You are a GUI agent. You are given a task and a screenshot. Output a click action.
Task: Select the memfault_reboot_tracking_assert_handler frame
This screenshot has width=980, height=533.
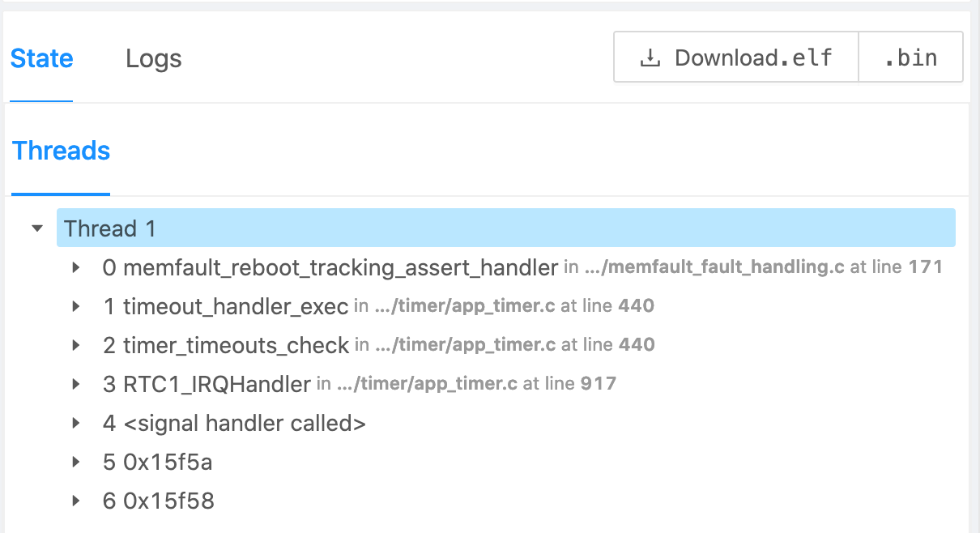pyautogui.click(x=340, y=267)
